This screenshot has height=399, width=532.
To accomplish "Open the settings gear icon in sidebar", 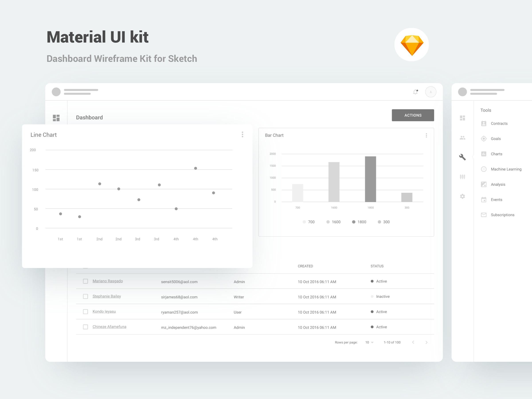I will tap(462, 196).
